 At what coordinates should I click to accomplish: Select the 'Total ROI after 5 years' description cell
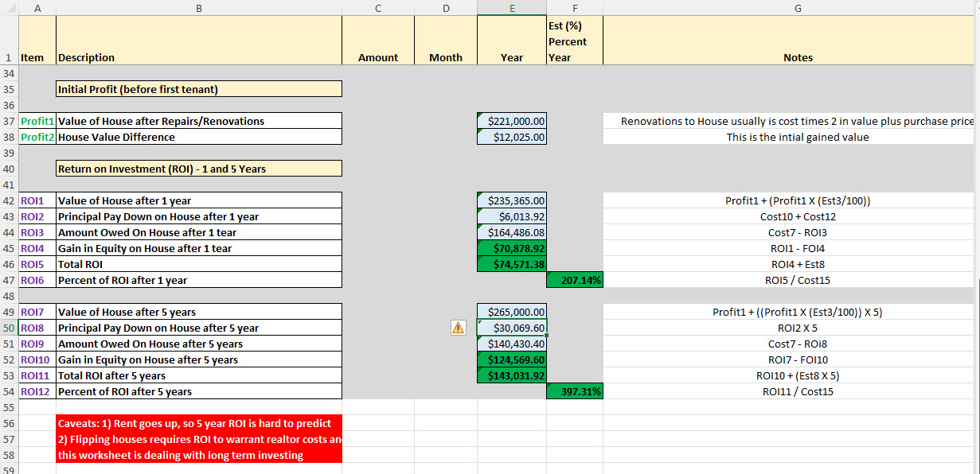(x=198, y=375)
